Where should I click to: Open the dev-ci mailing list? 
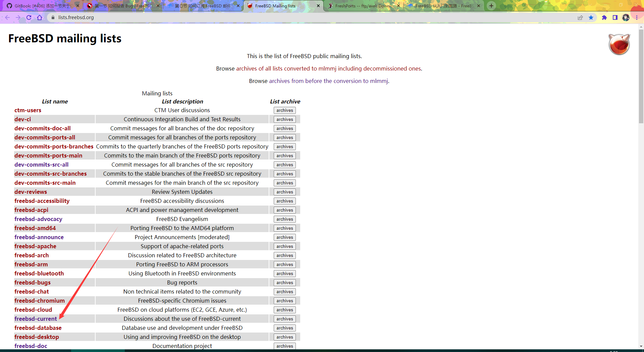22,119
